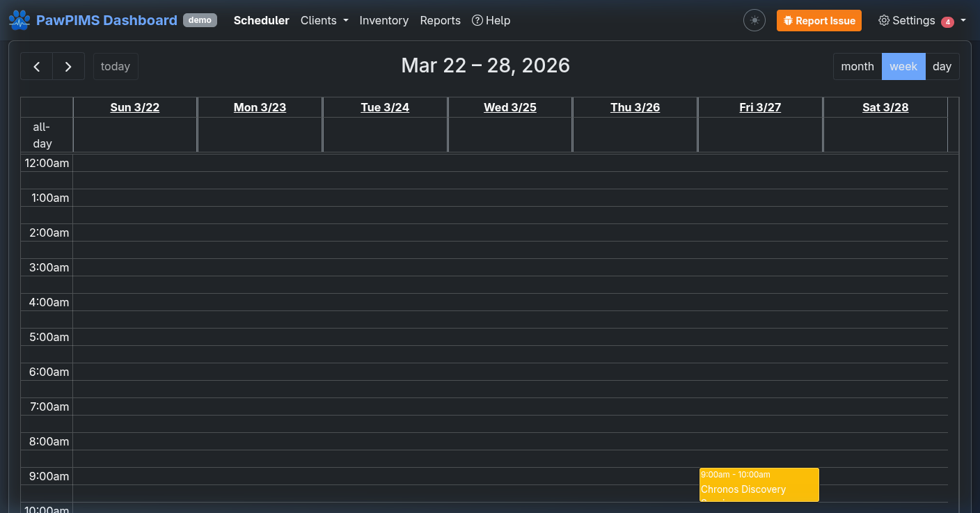Jump to today in the calendar
The height and width of the screenshot is (513, 980).
click(x=116, y=66)
